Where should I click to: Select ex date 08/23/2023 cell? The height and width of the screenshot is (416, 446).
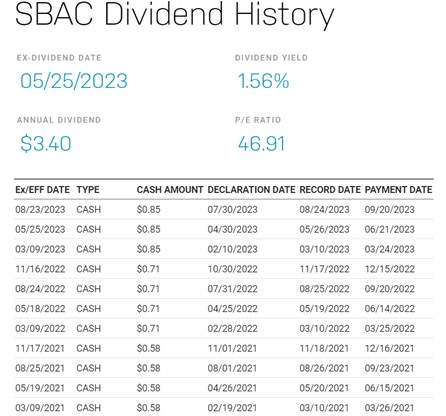tap(40, 210)
